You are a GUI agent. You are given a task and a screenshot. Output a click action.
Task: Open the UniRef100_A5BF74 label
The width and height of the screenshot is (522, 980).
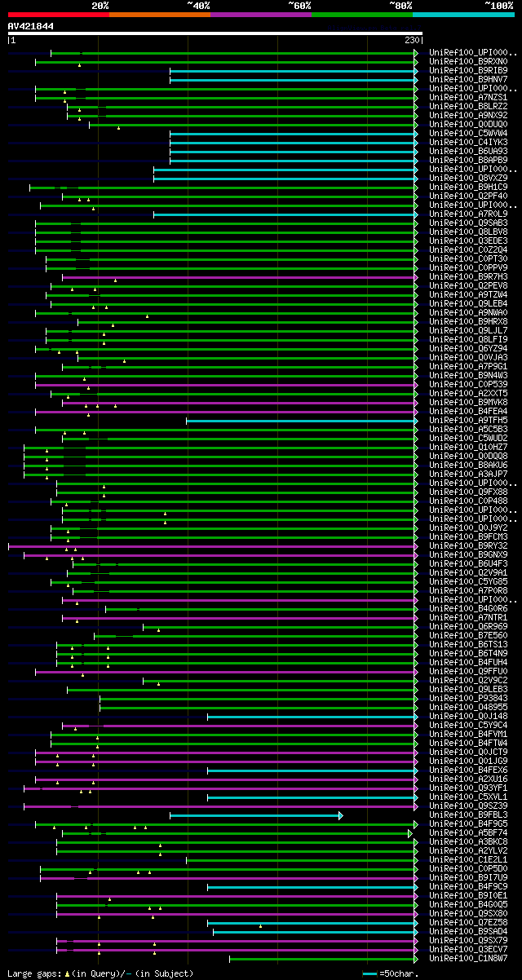[x=469, y=832]
